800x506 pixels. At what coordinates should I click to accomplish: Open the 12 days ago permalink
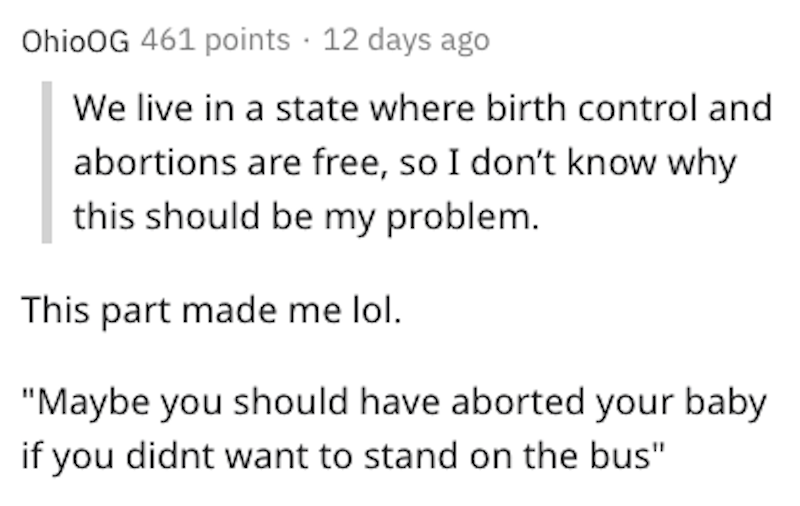406,41
